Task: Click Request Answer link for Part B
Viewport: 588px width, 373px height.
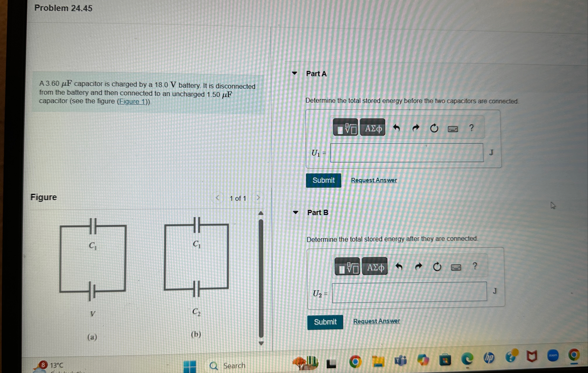Action: tap(376, 321)
